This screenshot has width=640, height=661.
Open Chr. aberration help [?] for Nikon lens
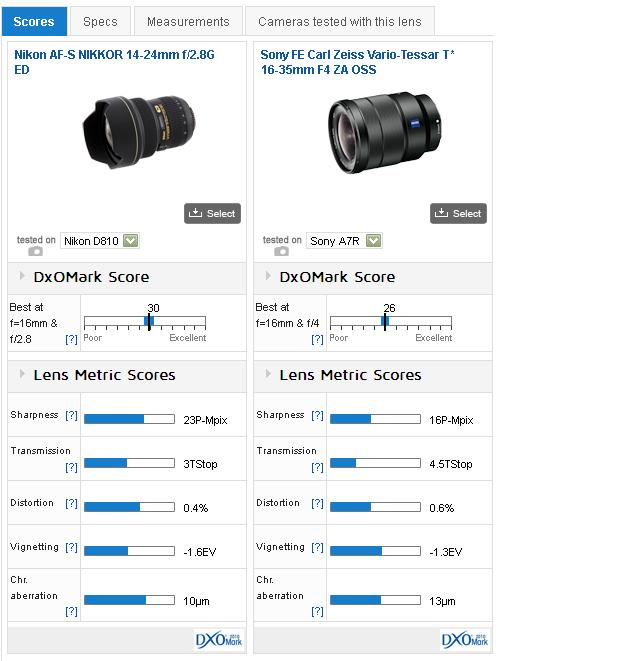[71, 611]
